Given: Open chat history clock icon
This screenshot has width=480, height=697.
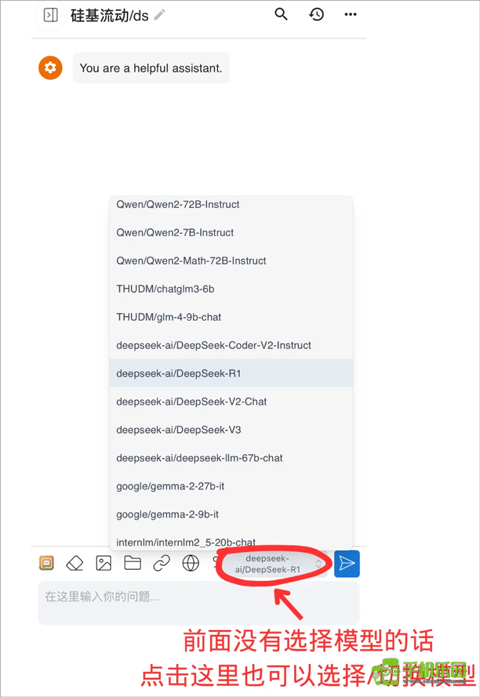Looking at the screenshot, I should coord(316,14).
